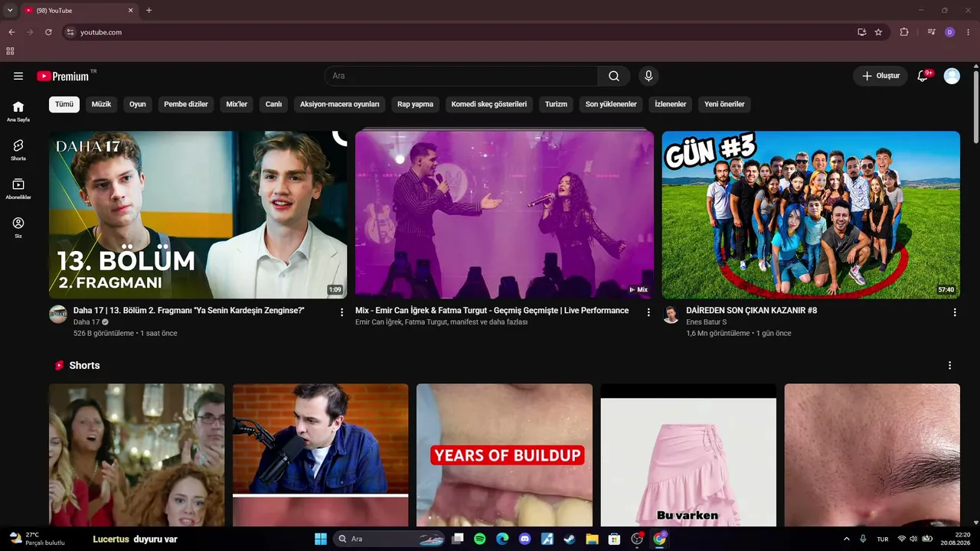
Task: Open options for Daha 17 video
Action: 342,312
